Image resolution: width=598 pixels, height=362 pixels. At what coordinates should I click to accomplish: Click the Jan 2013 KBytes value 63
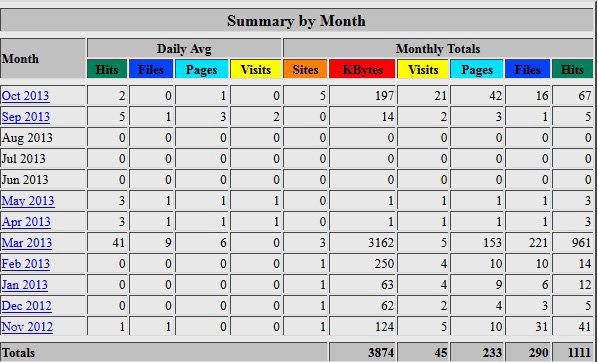pos(387,285)
